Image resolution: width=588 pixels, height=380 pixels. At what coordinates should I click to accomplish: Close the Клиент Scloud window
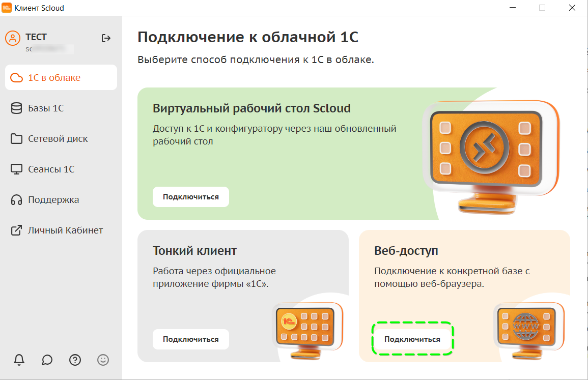(x=572, y=8)
